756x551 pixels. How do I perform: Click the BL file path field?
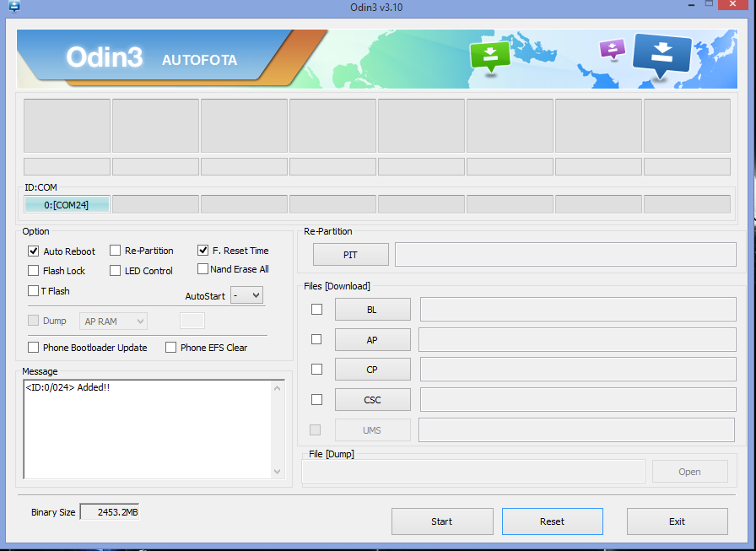tap(578, 310)
